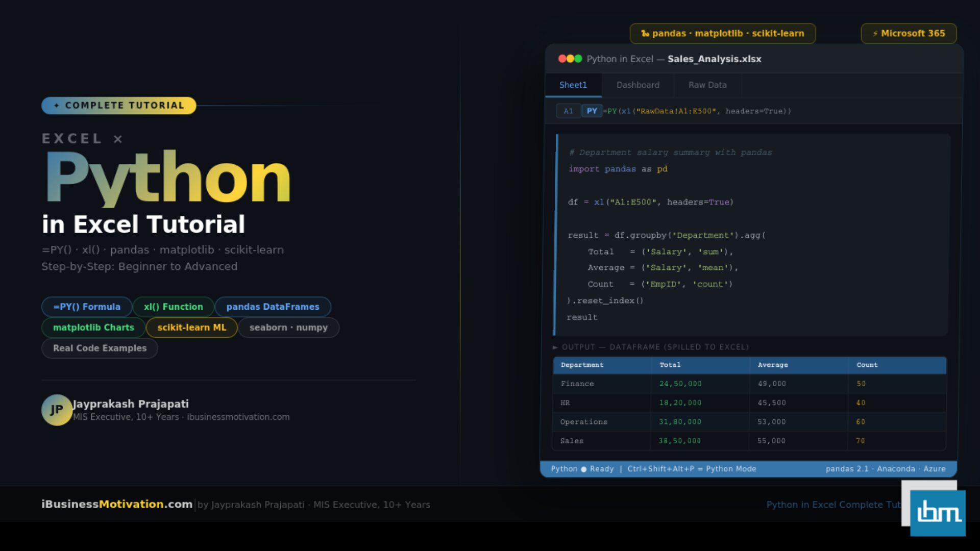Click the Microsoft 365 badge
This screenshot has height=551, width=980.
pos(909,34)
